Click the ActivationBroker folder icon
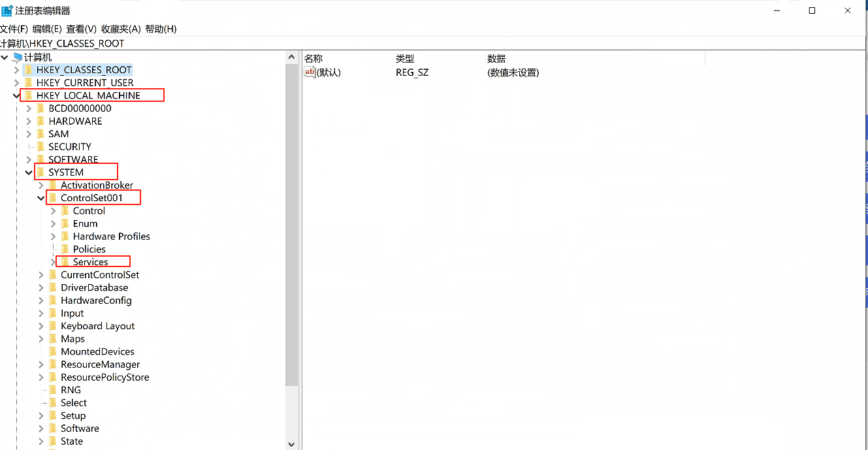Screen dimensions: 868x450 tap(53, 185)
